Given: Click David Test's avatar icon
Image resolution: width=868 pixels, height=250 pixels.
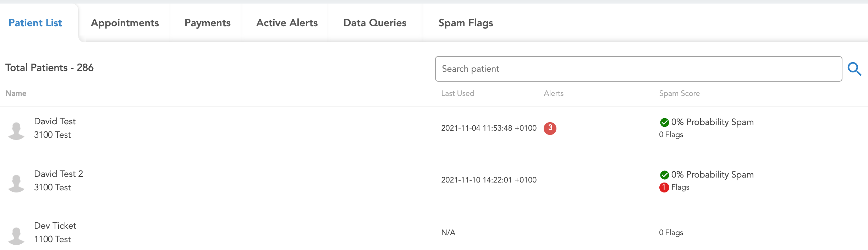Looking at the screenshot, I should 16,131.
